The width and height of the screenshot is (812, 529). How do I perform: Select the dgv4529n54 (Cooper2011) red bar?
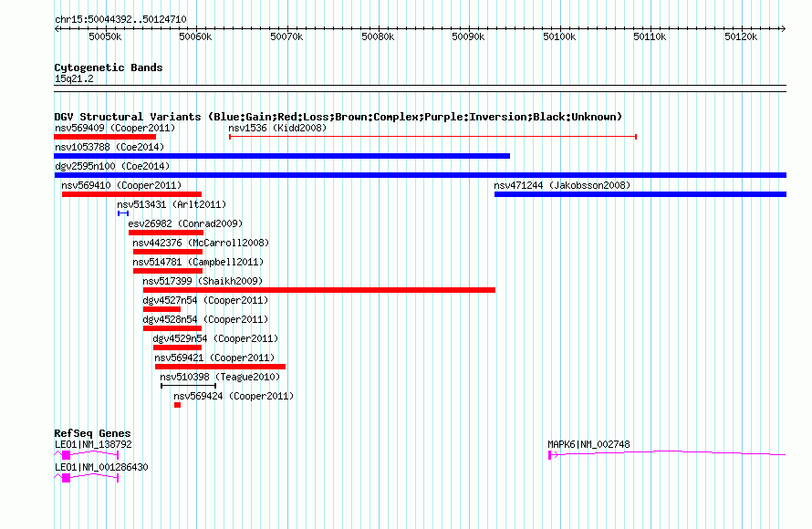178,347
